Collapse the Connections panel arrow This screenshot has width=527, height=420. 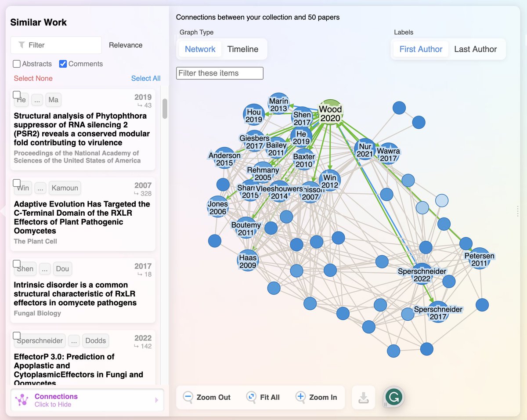click(x=157, y=400)
